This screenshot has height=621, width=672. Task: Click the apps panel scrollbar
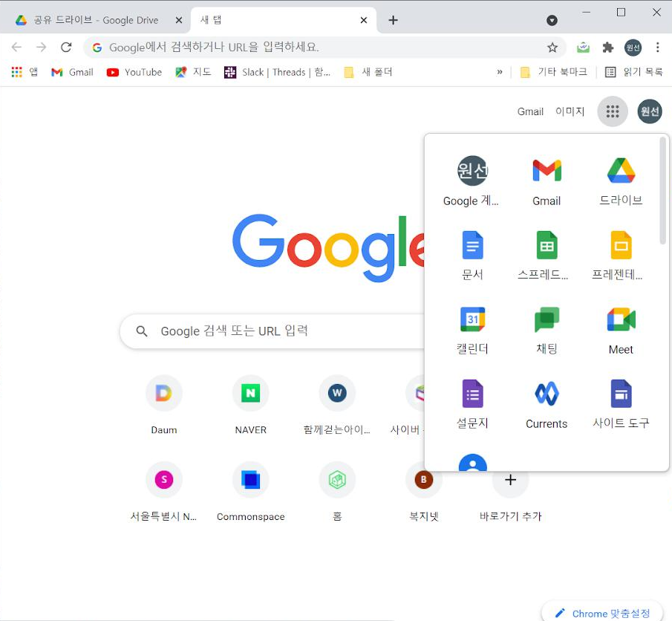click(662, 191)
